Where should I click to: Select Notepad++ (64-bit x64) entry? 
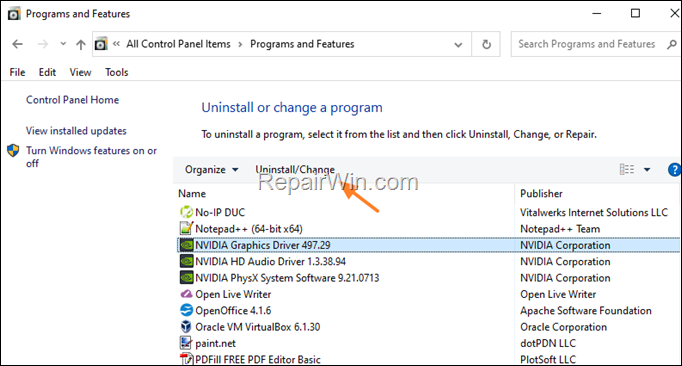click(249, 229)
